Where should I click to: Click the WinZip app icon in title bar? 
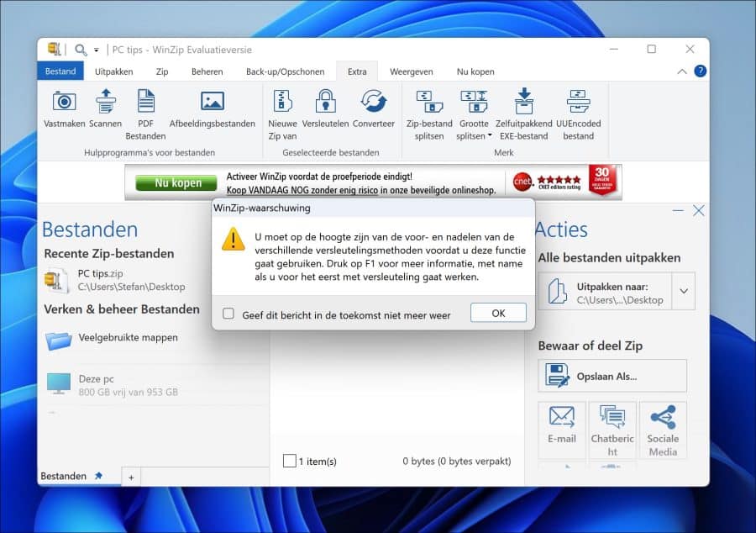click(54, 50)
